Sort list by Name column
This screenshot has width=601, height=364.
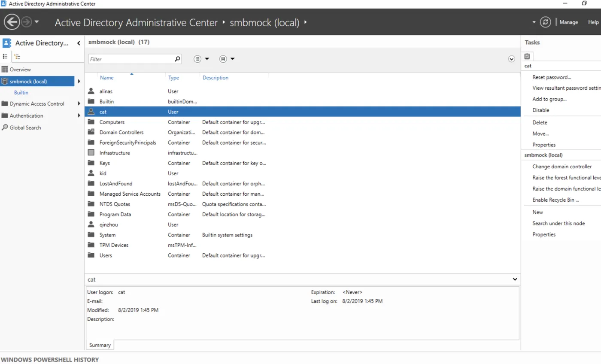point(107,78)
